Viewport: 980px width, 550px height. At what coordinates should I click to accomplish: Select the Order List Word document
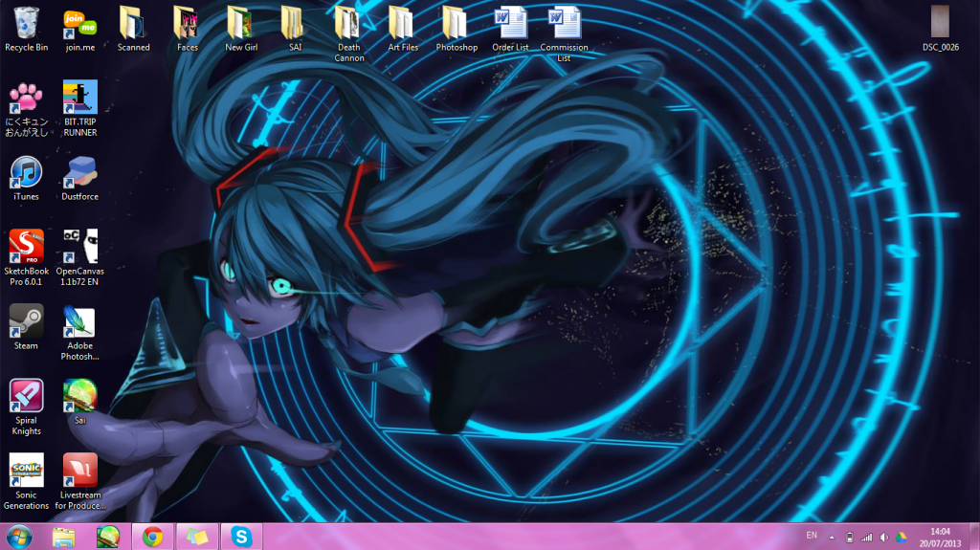point(510,29)
